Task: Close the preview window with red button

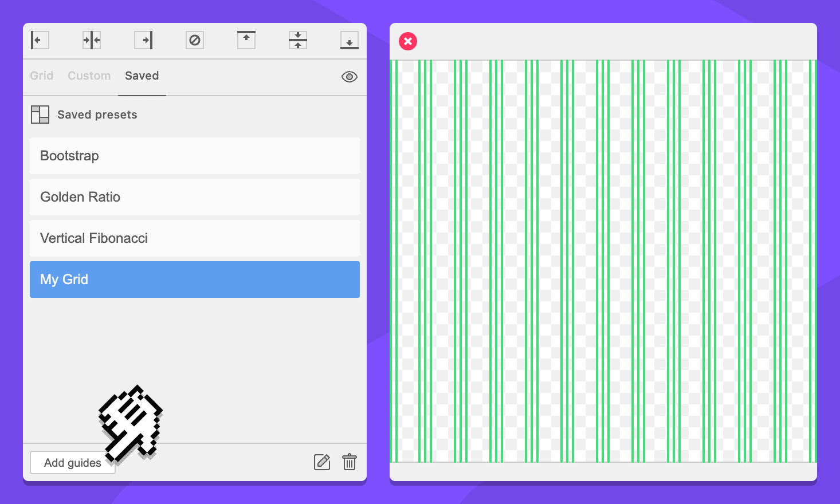Action: point(408,41)
